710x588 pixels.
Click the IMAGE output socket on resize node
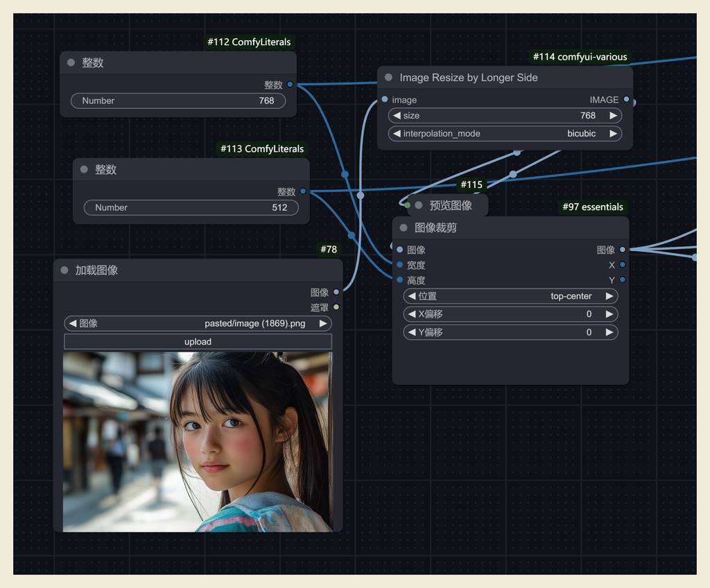[627, 100]
